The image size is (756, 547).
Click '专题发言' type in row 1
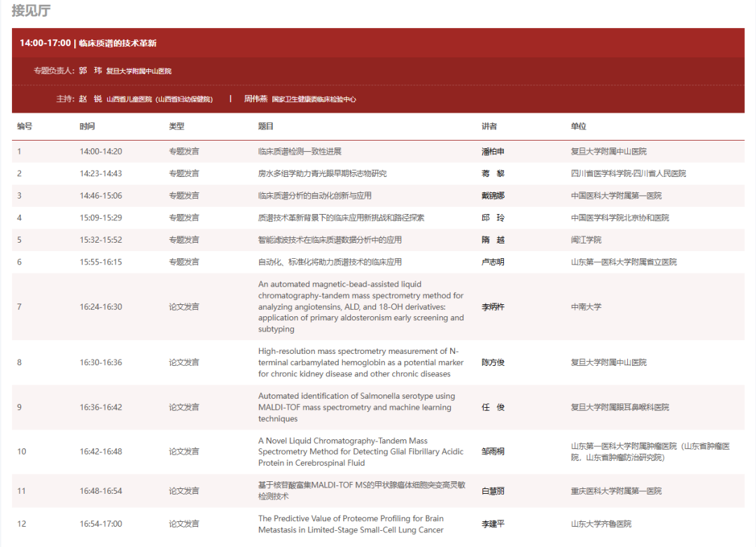click(183, 151)
